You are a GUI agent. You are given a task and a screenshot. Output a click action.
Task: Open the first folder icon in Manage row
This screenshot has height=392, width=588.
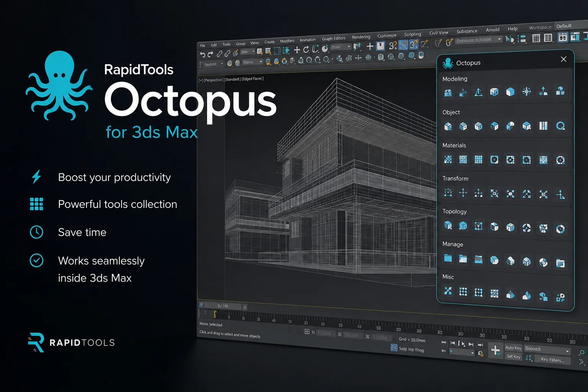(x=448, y=258)
